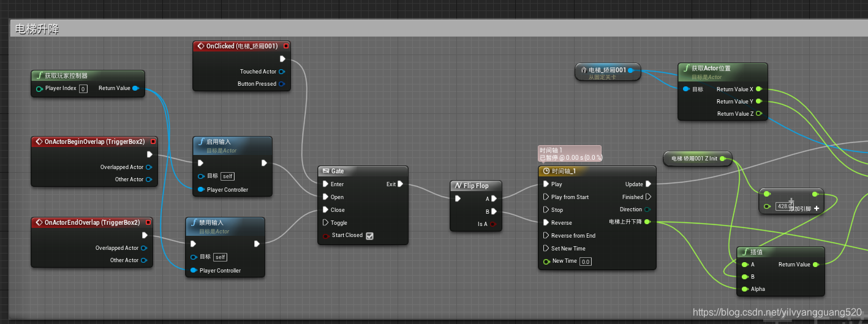Click the Is A boolean pin
The image size is (868, 324).
click(x=492, y=224)
